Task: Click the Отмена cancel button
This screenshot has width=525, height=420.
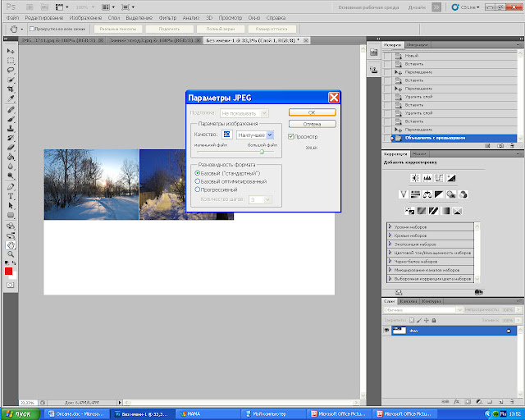Action: [312, 124]
